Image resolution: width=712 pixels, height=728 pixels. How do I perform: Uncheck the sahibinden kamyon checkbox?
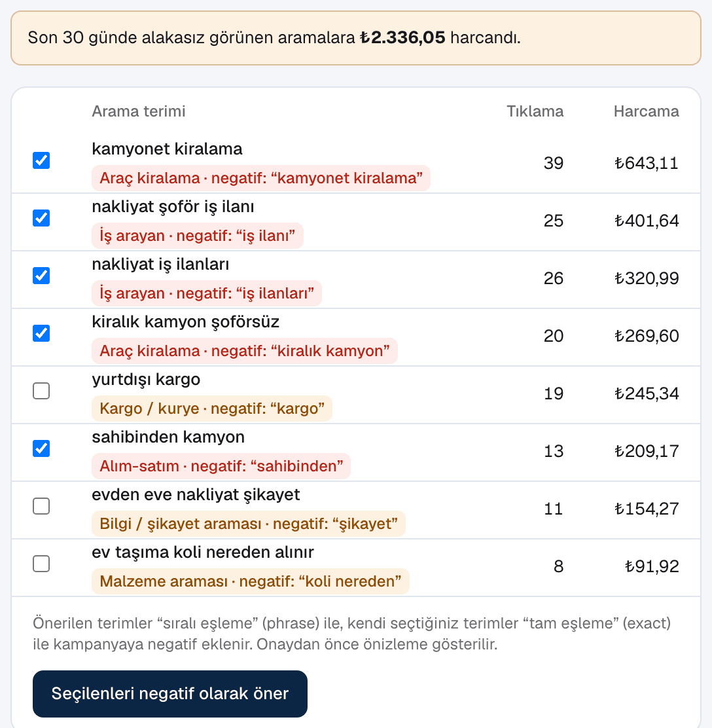(41, 448)
